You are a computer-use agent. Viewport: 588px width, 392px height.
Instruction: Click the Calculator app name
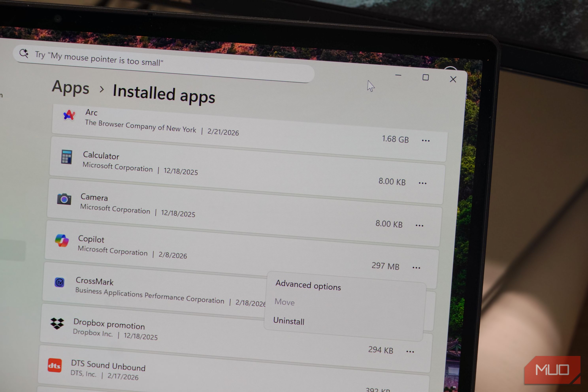click(101, 155)
